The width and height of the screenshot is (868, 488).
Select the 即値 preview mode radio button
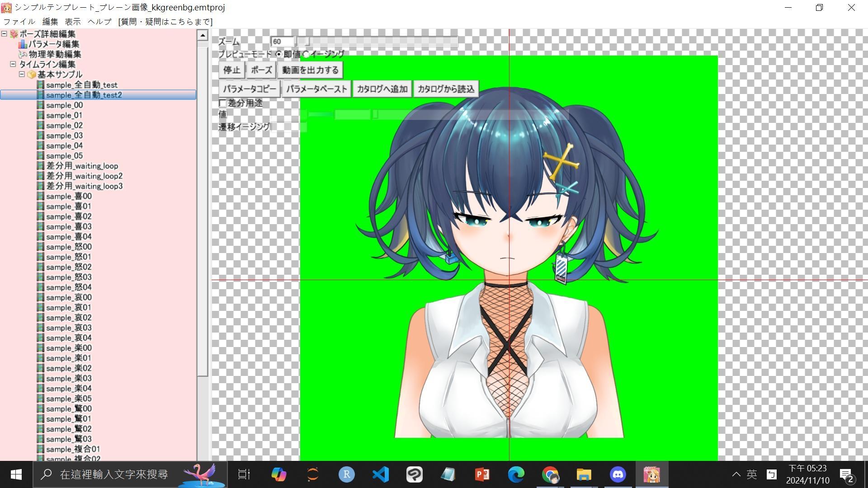[278, 54]
